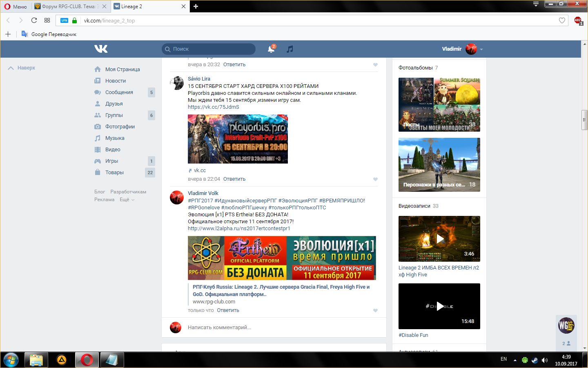
Task: Open the Steam tray icon
Action: tap(535, 360)
